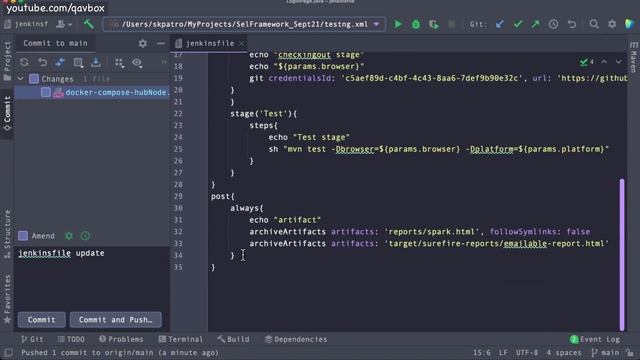Image resolution: width=640 pixels, height=360 pixels.
Task: Rollback changes in the top toolbar
Action: point(572,24)
